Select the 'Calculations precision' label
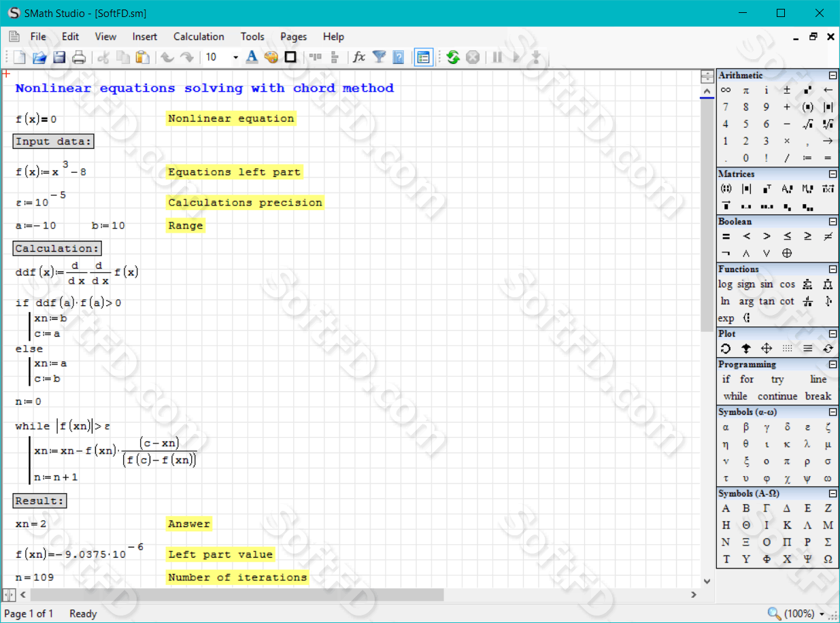The width and height of the screenshot is (840, 623). [245, 203]
